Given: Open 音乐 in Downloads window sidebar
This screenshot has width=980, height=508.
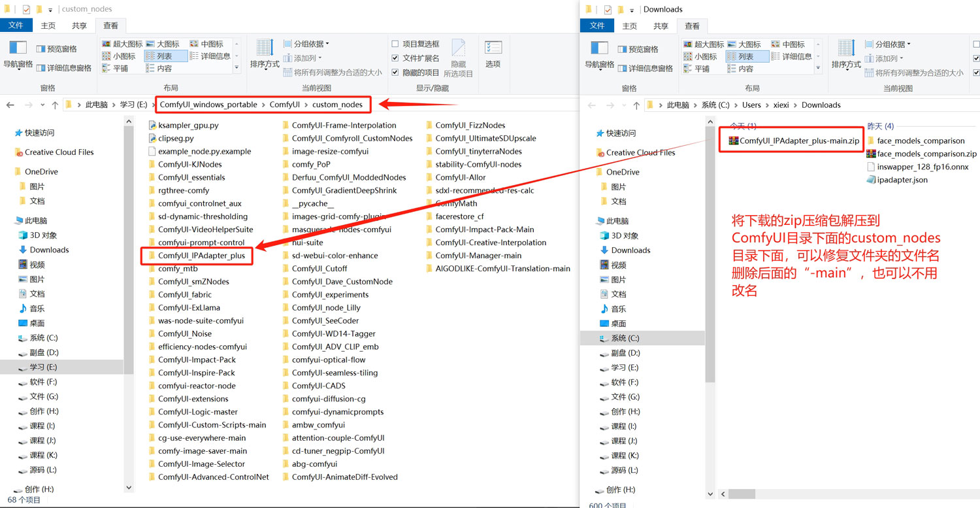Looking at the screenshot, I should (x=613, y=309).
